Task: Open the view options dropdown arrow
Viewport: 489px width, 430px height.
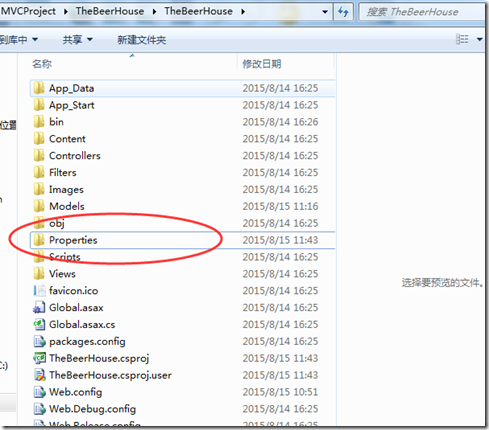Action: (x=479, y=40)
